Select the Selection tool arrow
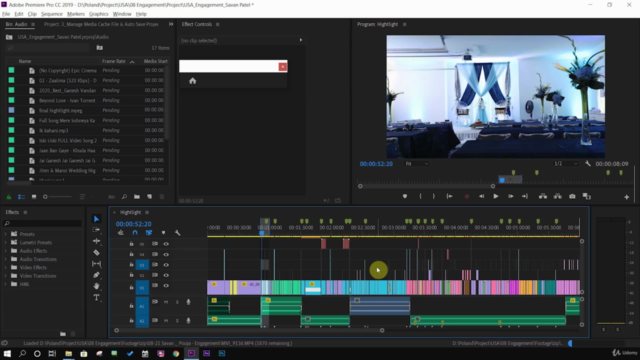640x360 pixels. tap(96, 219)
